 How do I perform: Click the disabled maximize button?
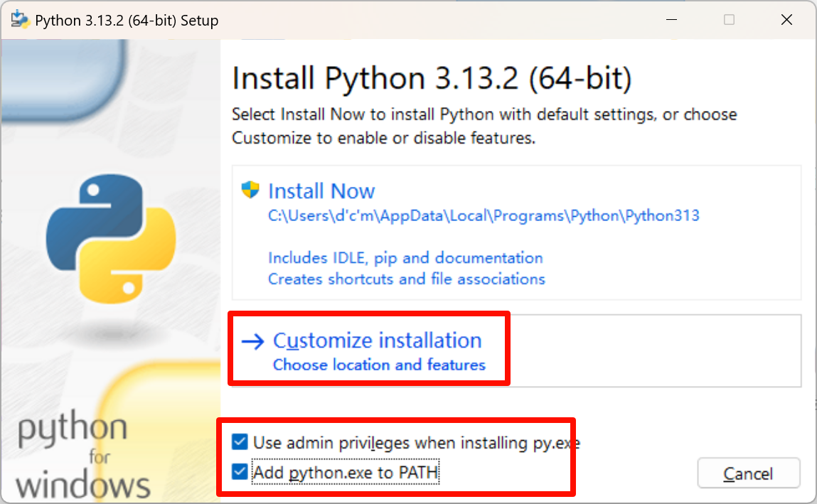pos(729,20)
